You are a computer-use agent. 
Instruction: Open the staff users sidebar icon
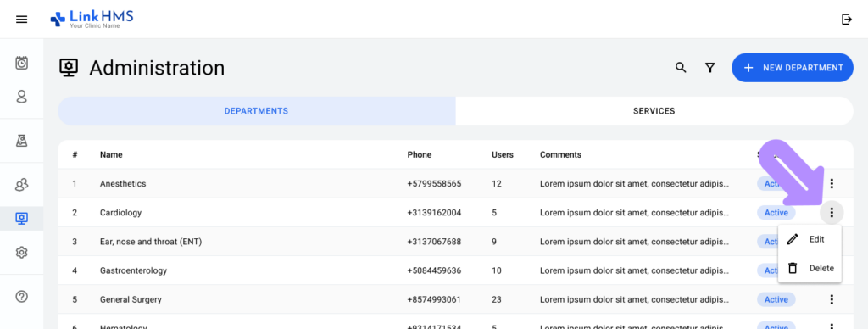pos(21,185)
